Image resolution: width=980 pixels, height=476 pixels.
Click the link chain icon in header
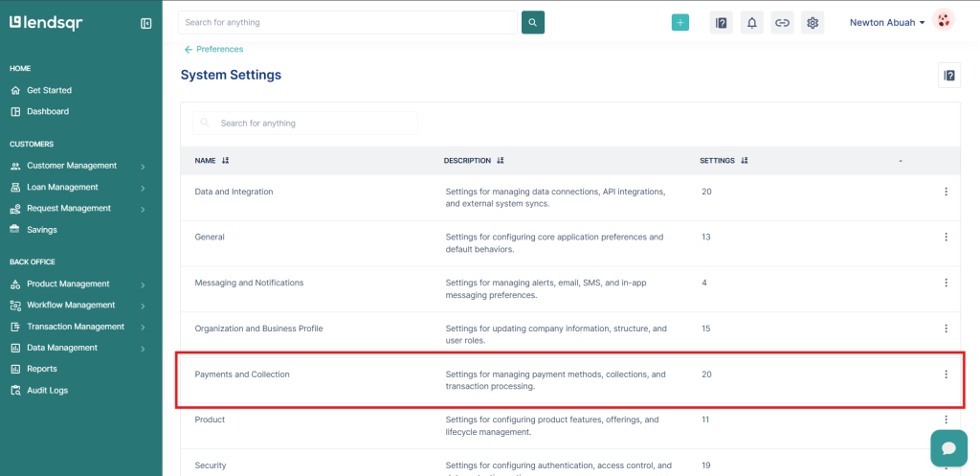(782, 23)
